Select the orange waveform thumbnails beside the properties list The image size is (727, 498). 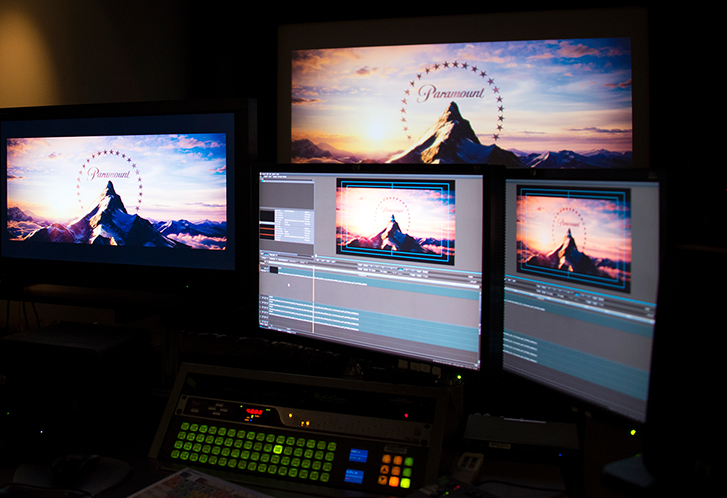pos(268,224)
